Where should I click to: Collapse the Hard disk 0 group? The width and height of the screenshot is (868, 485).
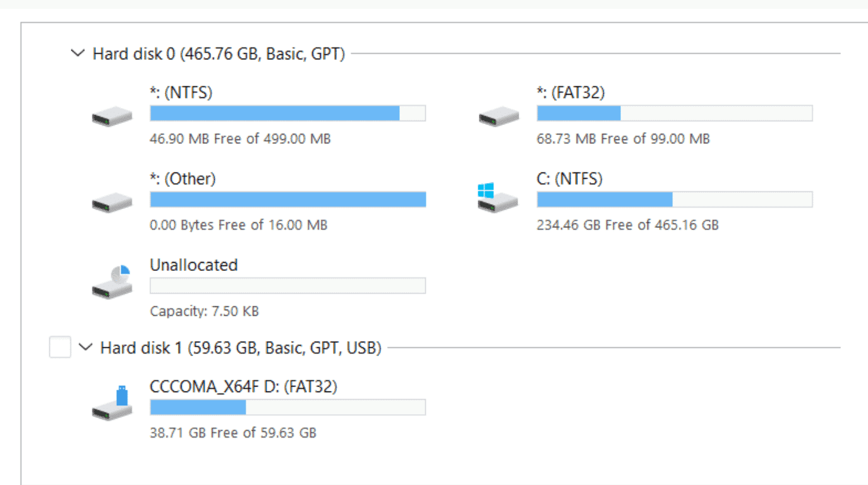pos(78,54)
